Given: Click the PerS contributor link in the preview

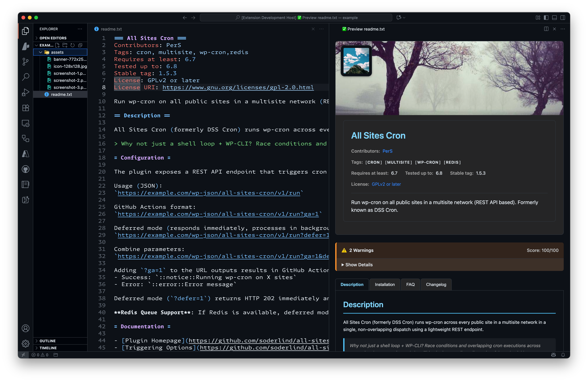Looking at the screenshot, I should click(x=387, y=151).
